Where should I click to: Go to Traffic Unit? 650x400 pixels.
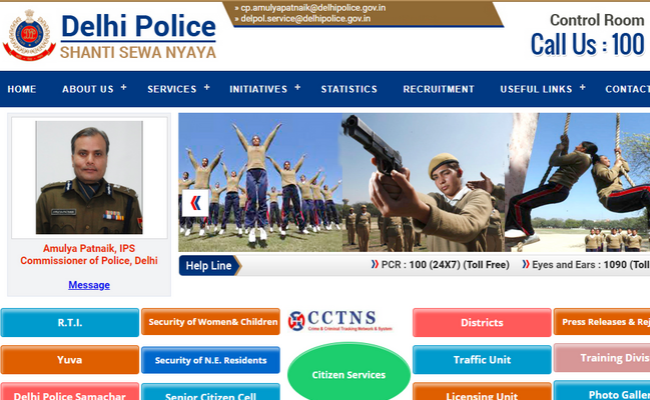pos(481,360)
